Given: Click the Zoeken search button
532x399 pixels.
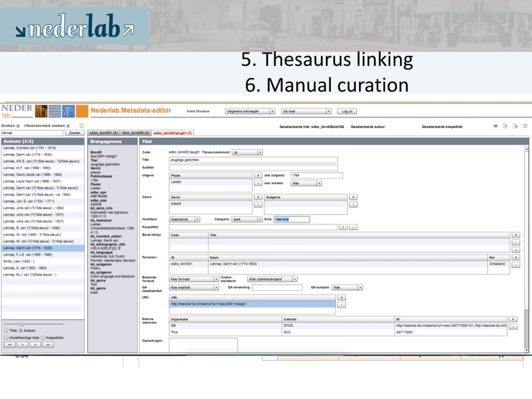Looking at the screenshot, I should tap(75, 133).
